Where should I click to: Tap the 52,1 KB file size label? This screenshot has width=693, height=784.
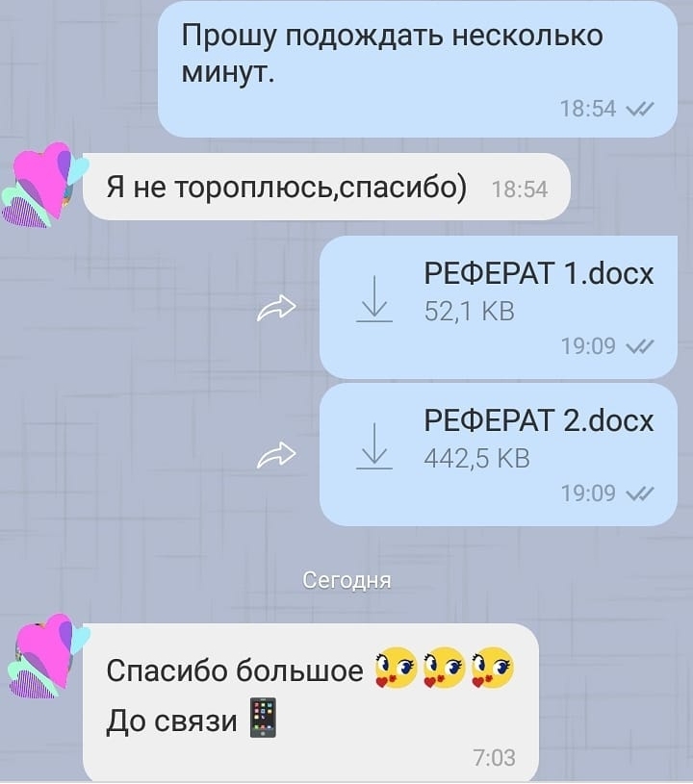pos(470,311)
